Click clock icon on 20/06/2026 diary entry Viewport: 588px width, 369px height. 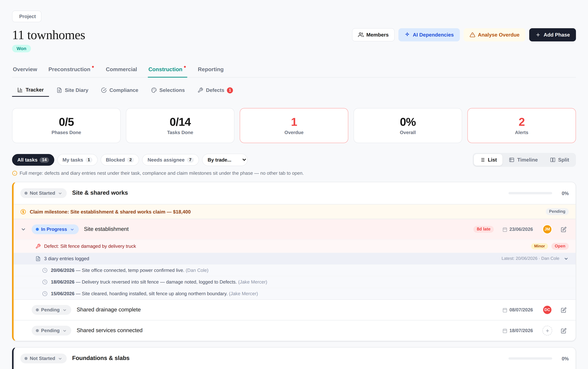click(45, 270)
